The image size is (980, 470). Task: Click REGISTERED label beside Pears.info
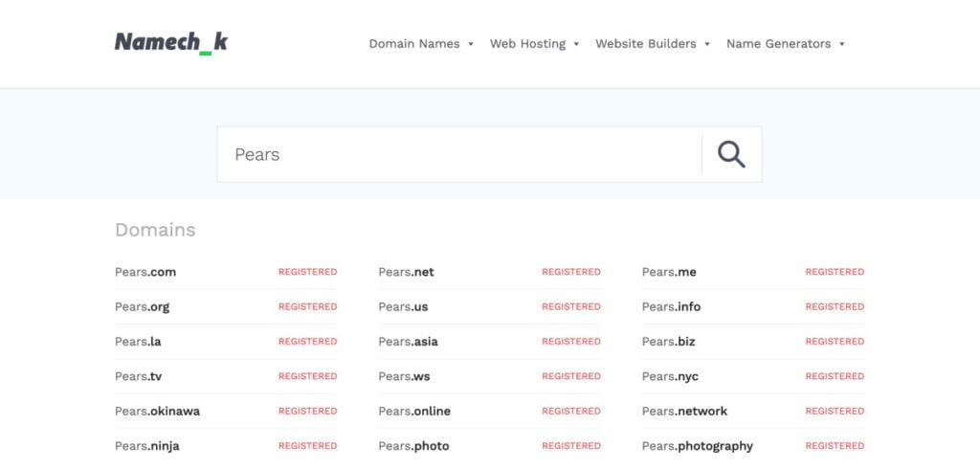(835, 307)
